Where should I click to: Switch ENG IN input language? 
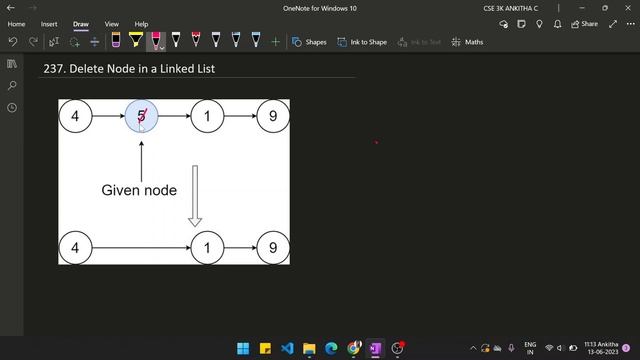click(x=530, y=348)
